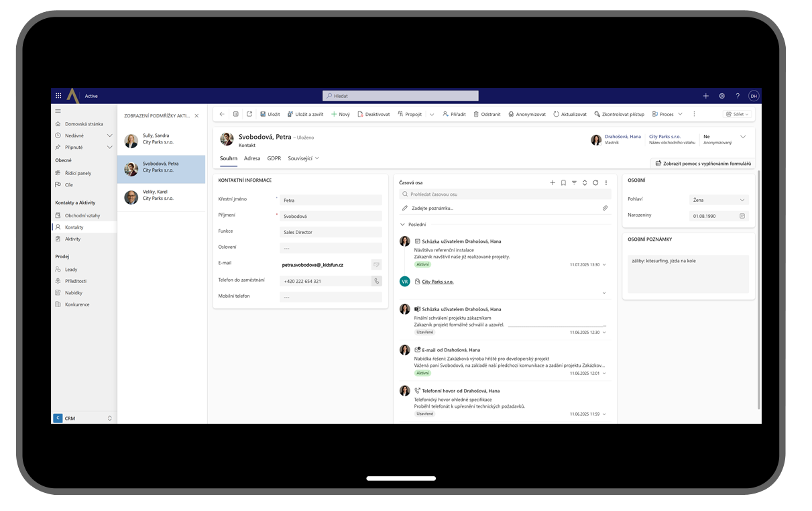Click the timeline bookmark icon
Image resolution: width=812 pixels, height=511 pixels.
click(563, 182)
